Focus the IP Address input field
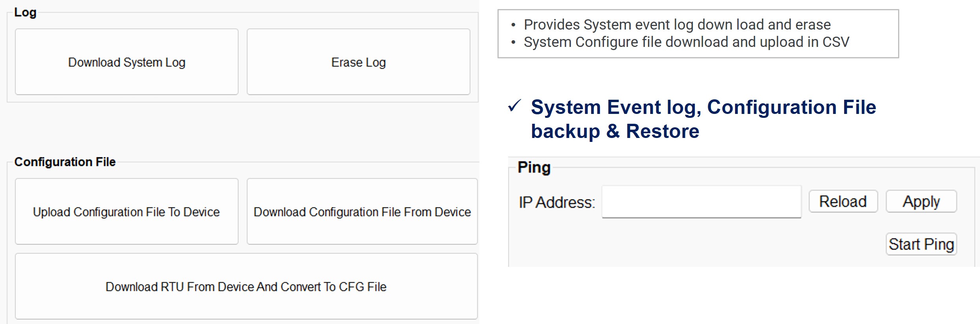 point(702,202)
